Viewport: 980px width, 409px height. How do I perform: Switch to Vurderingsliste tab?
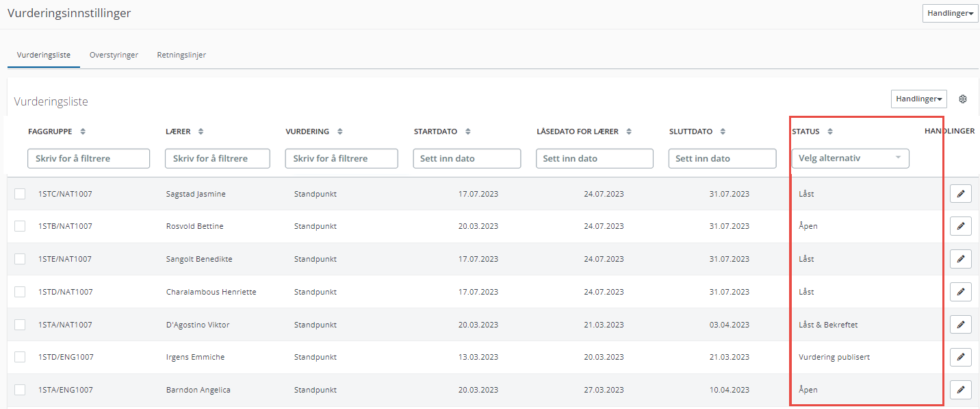tap(44, 55)
